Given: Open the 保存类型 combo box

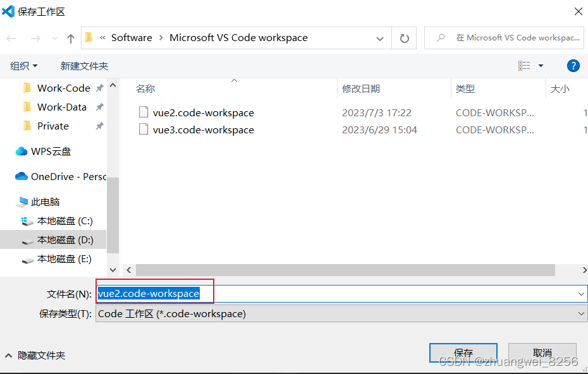Looking at the screenshot, I should (x=341, y=313).
